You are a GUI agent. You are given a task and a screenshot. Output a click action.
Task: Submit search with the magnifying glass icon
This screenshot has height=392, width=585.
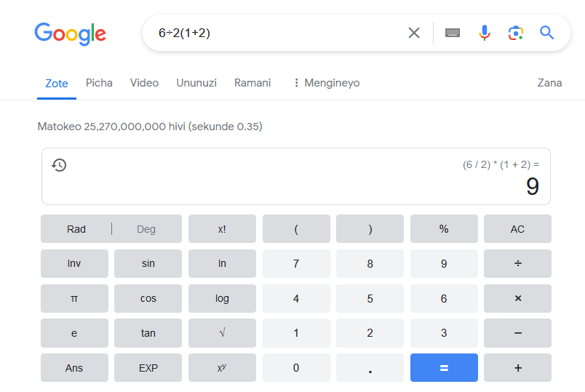point(546,33)
